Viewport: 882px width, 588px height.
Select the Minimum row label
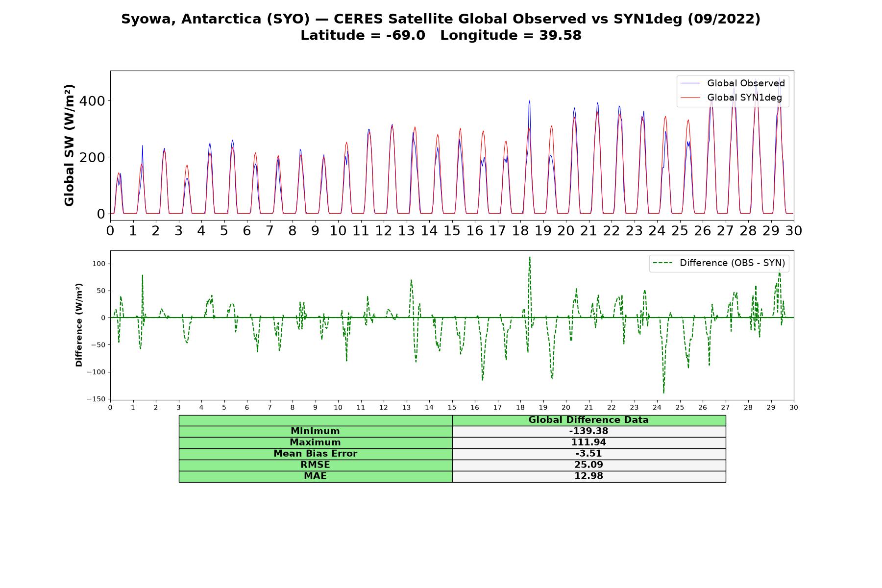[316, 431]
